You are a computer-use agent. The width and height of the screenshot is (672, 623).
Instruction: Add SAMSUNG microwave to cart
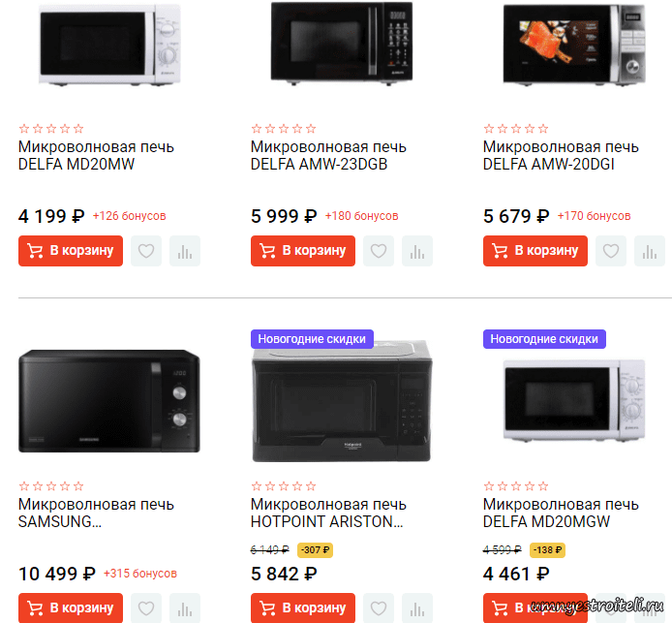[x=71, y=608]
